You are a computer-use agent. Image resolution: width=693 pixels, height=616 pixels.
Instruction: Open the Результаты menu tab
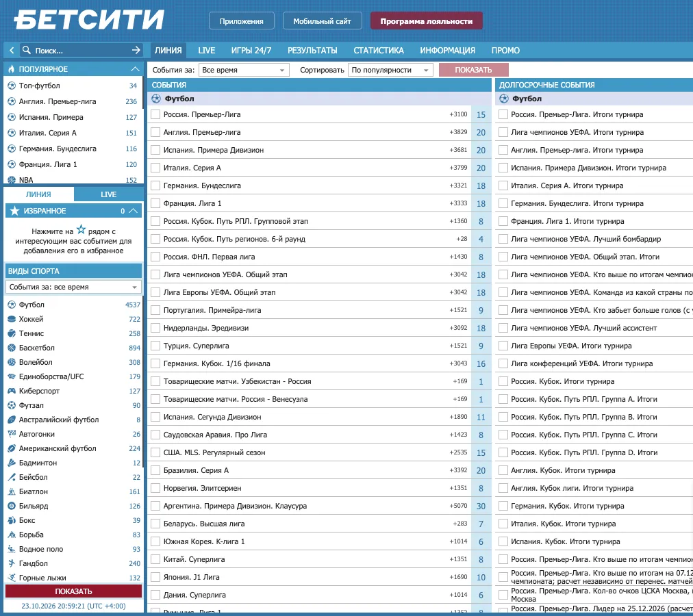[x=312, y=51]
